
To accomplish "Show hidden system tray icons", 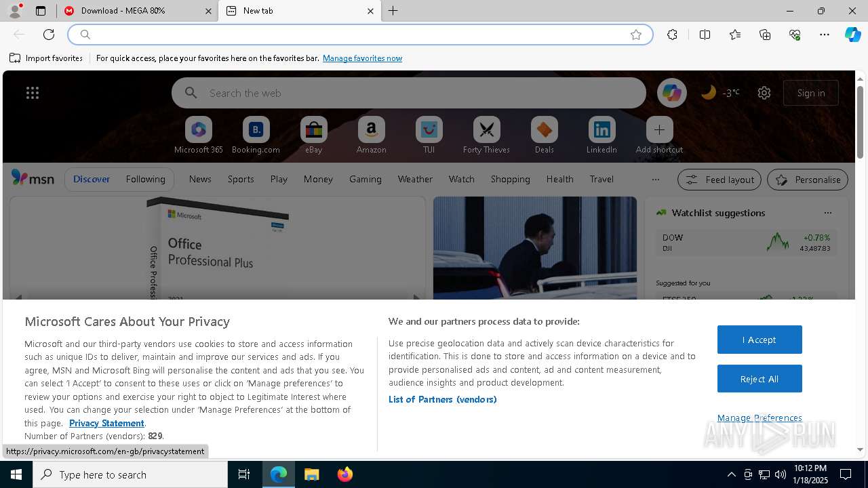I will click(x=731, y=474).
